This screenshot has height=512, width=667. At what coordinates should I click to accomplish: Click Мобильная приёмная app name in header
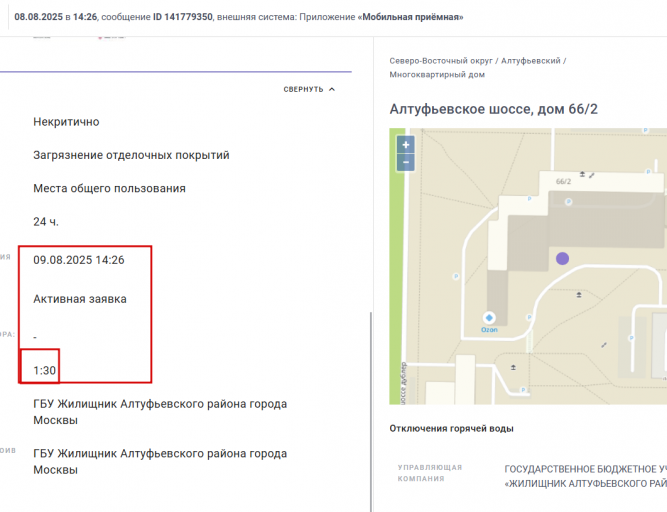(410, 17)
